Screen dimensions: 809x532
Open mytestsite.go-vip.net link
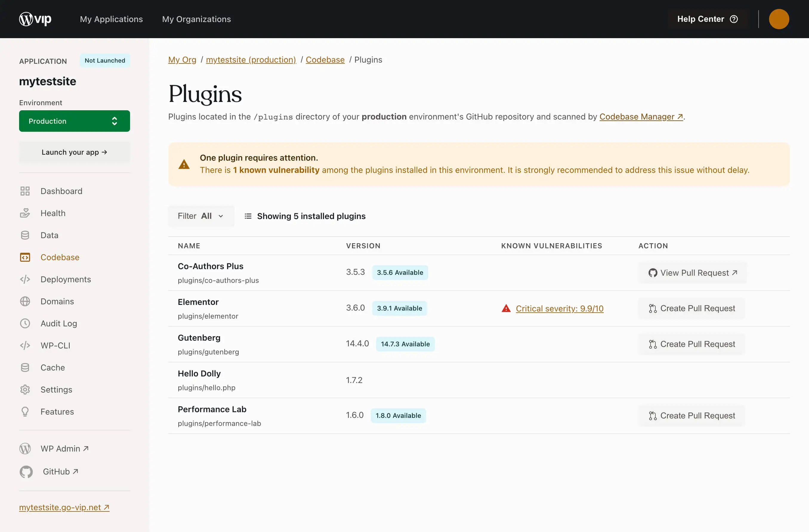tap(64, 507)
